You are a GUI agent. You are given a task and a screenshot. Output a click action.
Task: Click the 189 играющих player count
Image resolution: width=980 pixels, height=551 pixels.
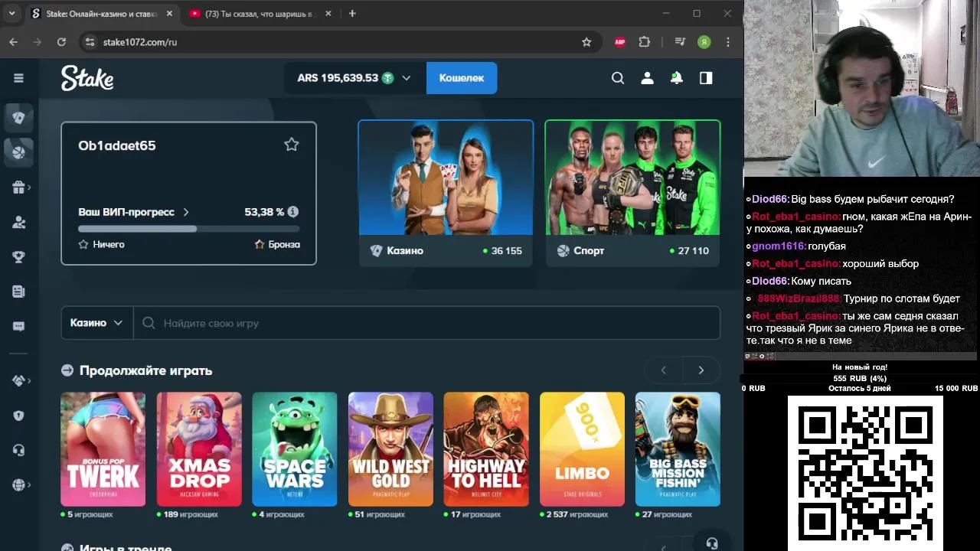coord(191,514)
